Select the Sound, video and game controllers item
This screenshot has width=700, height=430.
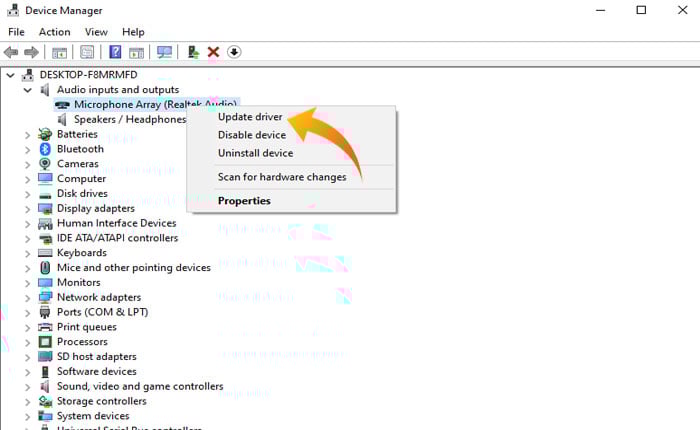[x=139, y=386]
